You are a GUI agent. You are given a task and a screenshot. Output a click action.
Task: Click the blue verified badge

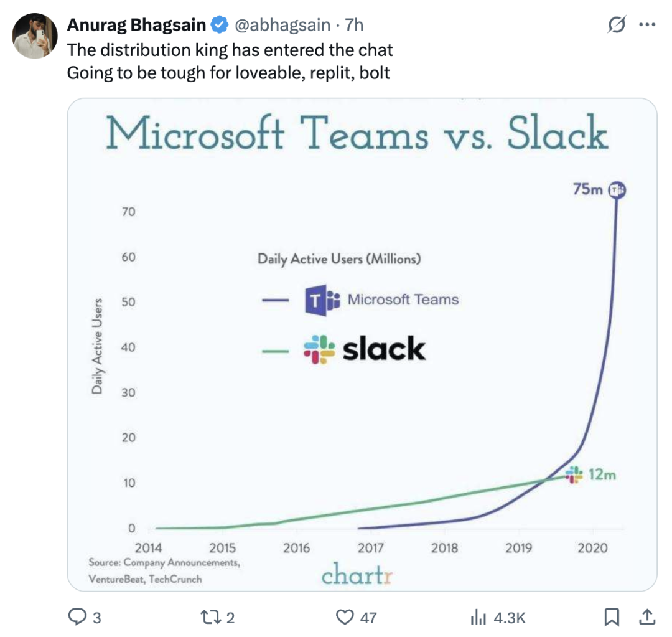tap(219, 25)
